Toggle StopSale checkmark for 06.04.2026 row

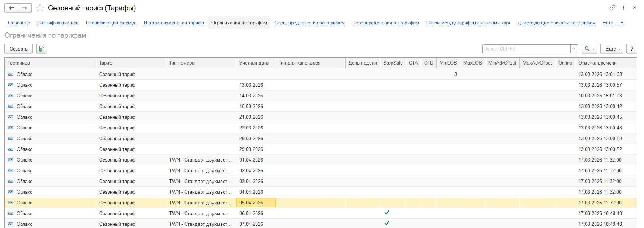pos(387,213)
